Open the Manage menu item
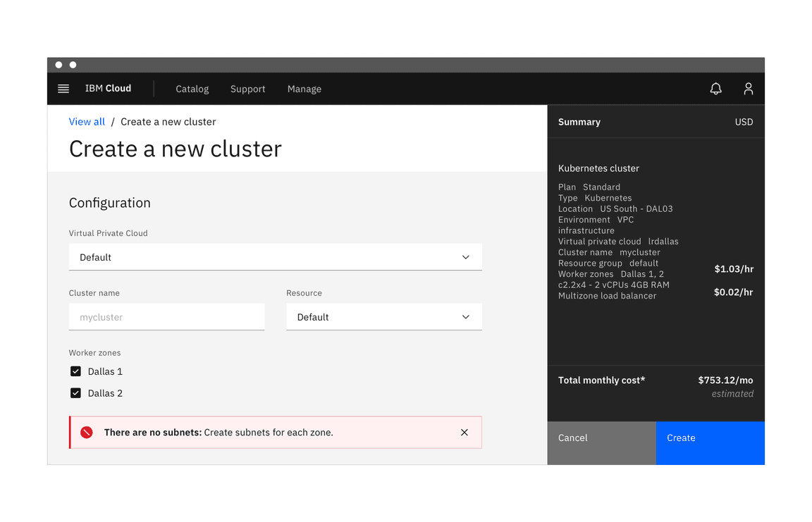The width and height of the screenshot is (812, 522). pyautogui.click(x=304, y=89)
